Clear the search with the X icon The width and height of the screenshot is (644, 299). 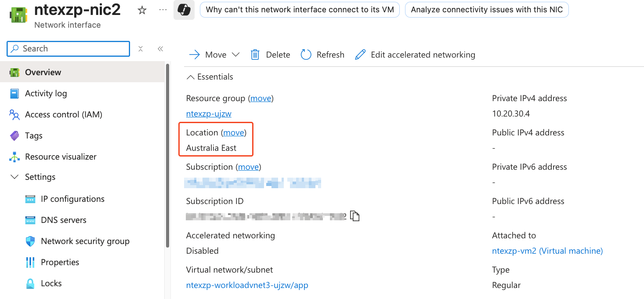(x=141, y=49)
